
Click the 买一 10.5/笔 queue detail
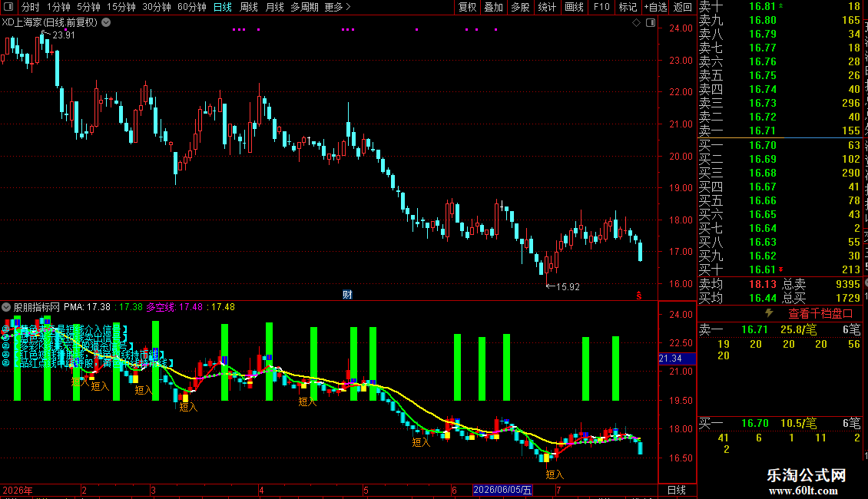[x=798, y=423]
